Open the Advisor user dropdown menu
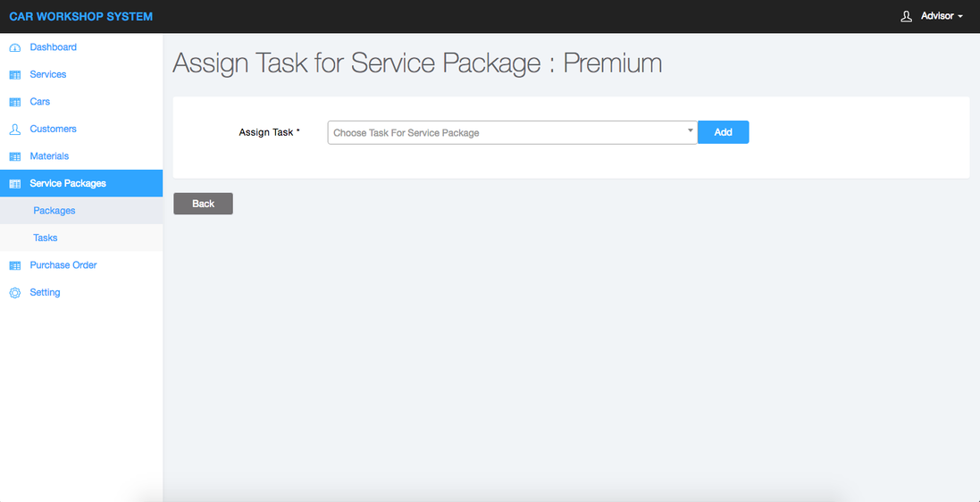 coord(942,16)
